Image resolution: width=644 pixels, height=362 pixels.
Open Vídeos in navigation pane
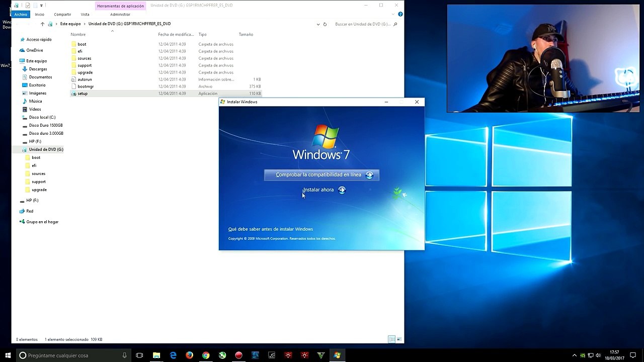(x=35, y=109)
